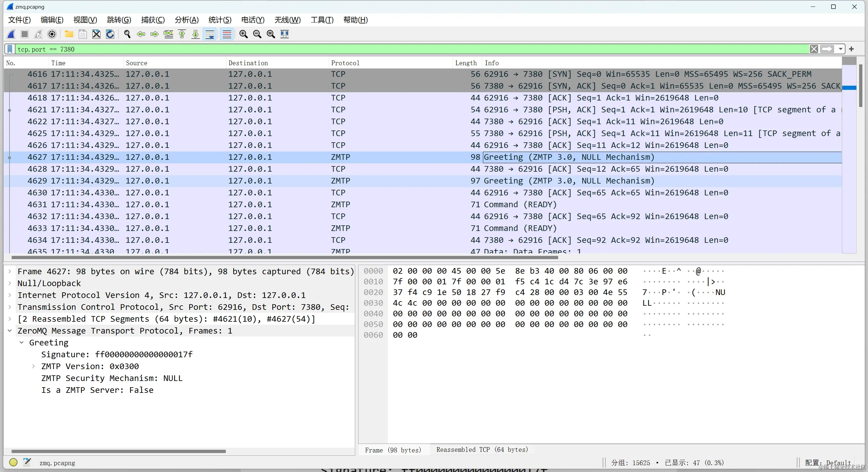
Task: Expand the Internet Protocol Version 4 section
Action: pyautogui.click(x=10, y=295)
